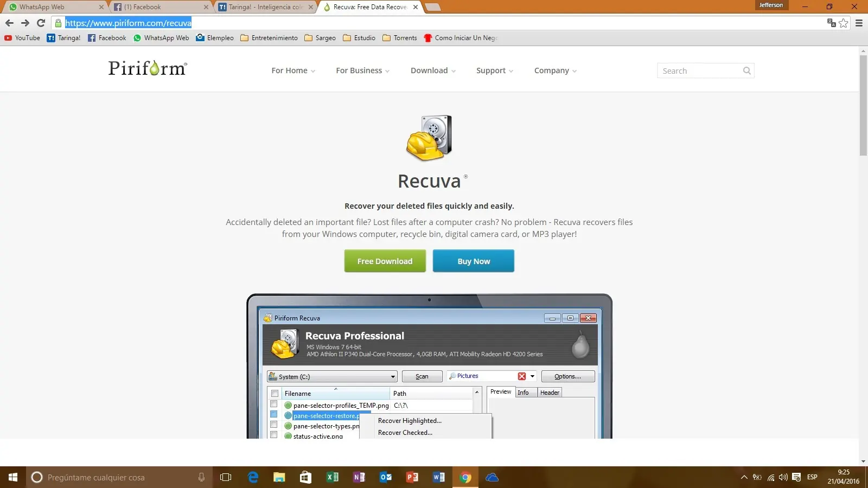This screenshot has height=488, width=868.
Task: Open the Windows Start menu
Action: [x=13, y=477]
